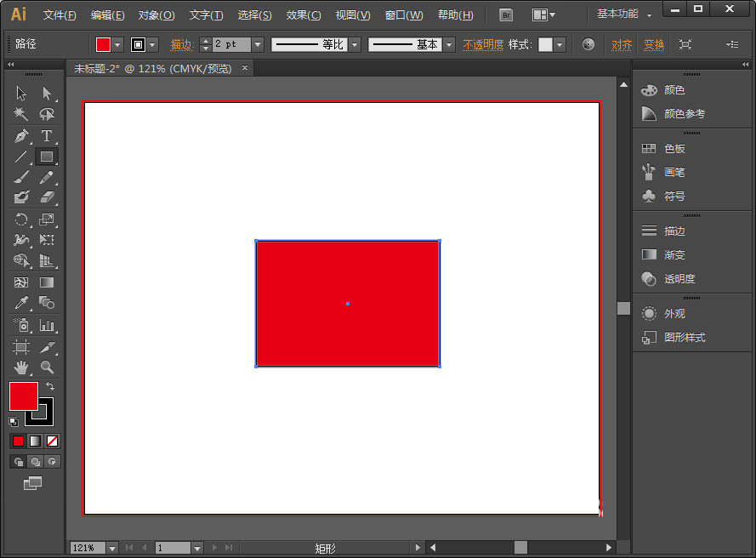Select the Selection tool (black arrow)
Image resolution: width=756 pixels, height=558 pixels.
pyautogui.click(x=20, y=93)
